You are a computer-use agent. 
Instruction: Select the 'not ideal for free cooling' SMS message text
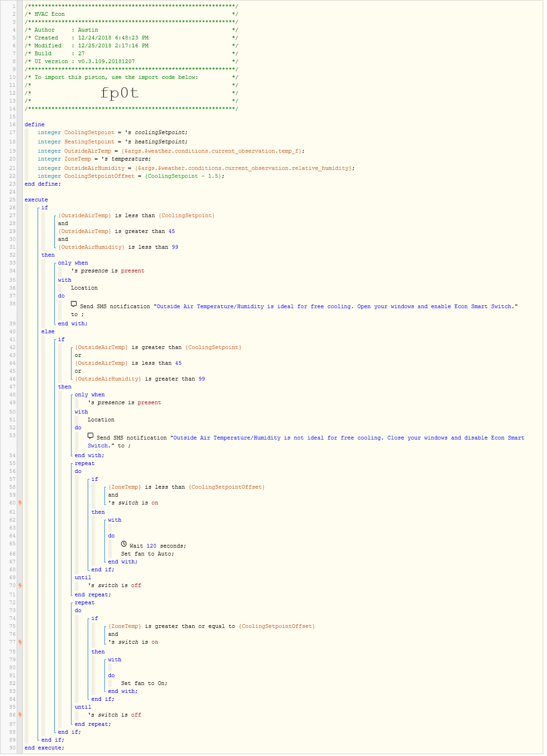pos(306,441)
